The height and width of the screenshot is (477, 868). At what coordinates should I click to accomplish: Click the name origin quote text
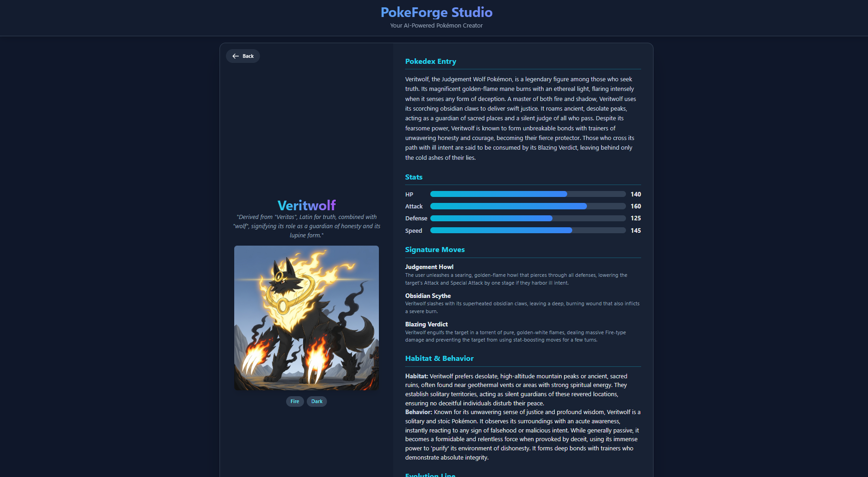tap(306, 226)
